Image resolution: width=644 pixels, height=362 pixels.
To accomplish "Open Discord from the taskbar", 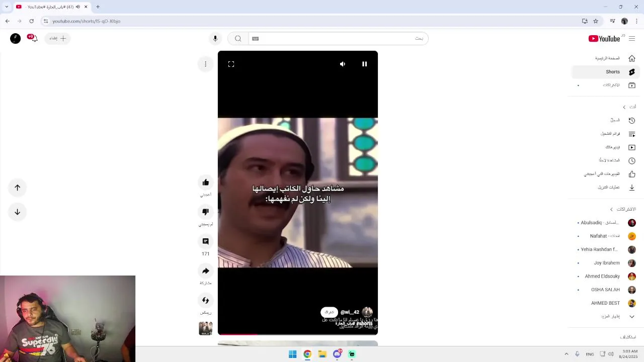I will point(337,354).
